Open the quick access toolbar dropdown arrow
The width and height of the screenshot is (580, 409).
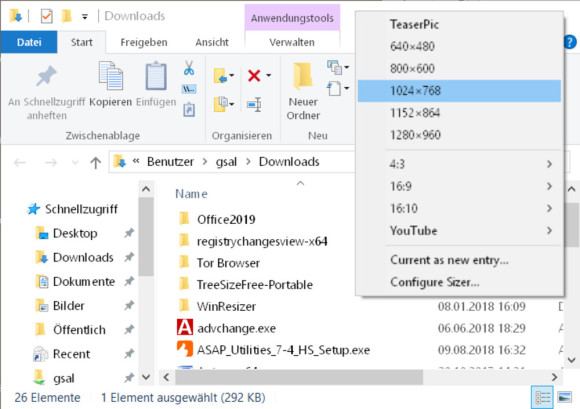(85, 17)
